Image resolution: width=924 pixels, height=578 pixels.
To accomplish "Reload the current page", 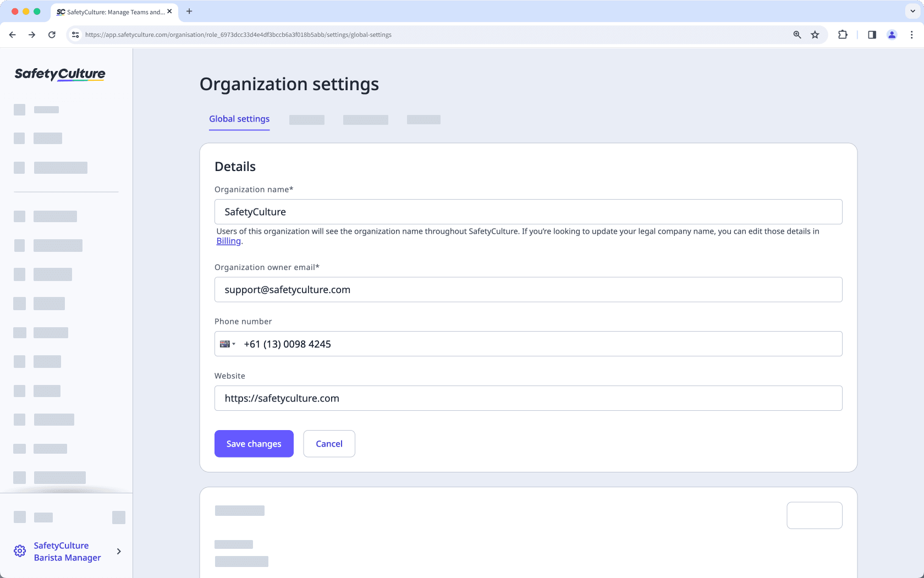I will 52,34.
